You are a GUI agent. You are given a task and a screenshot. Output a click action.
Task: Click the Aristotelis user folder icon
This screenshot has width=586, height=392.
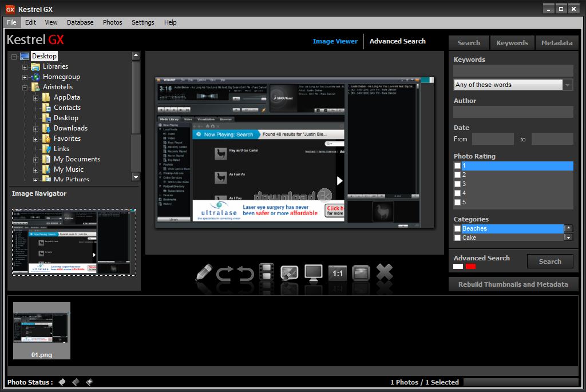[x=35, y=87]
